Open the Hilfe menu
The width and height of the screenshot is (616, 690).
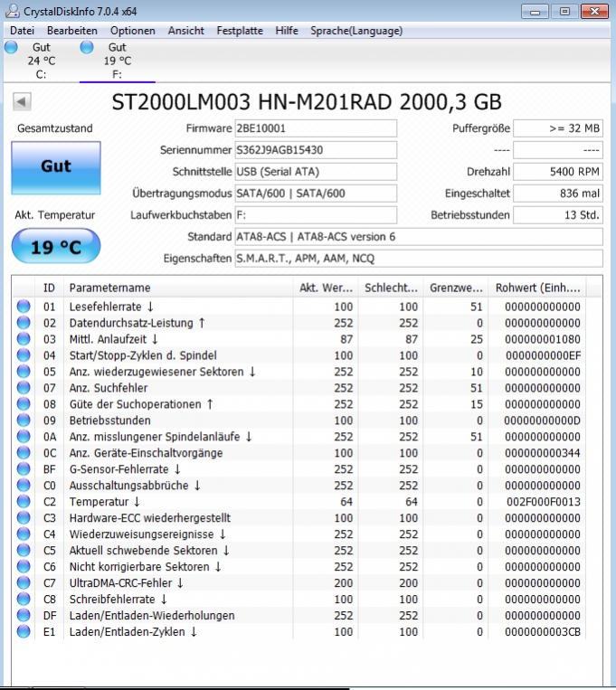click(287, 31)
